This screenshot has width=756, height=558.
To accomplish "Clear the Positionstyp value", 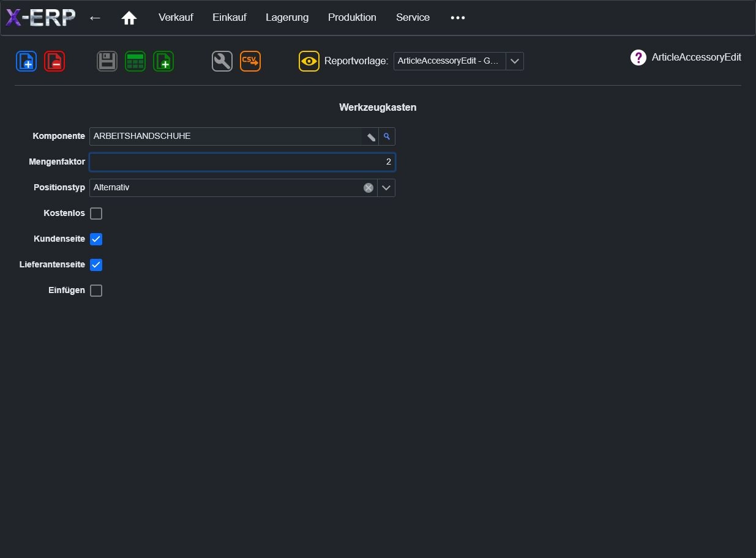I will click(369, 188).
